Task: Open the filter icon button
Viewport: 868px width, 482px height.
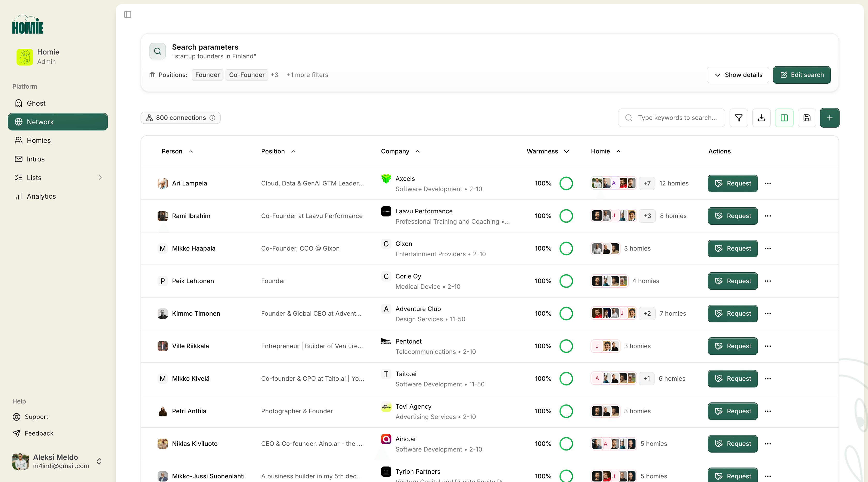Action: coord(739,118)
